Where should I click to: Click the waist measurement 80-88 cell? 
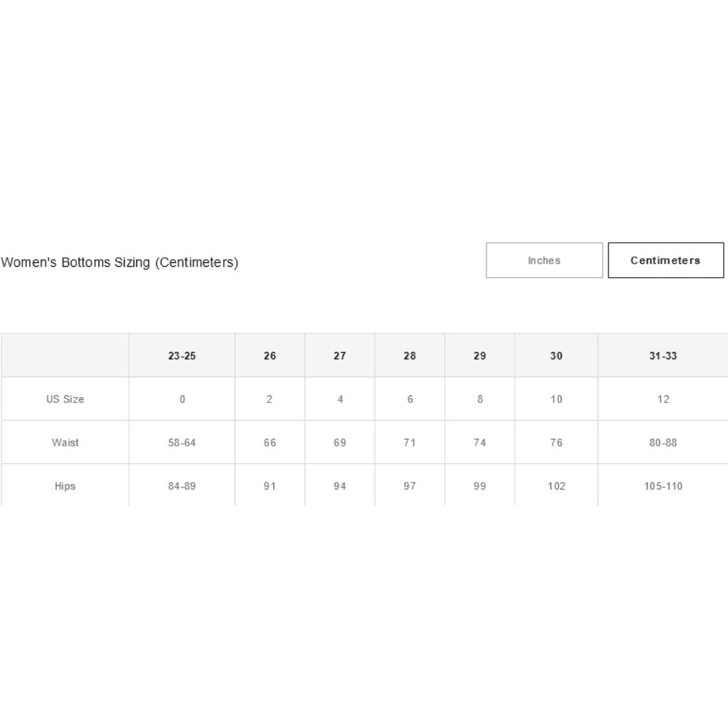click(x=663, y=442)
